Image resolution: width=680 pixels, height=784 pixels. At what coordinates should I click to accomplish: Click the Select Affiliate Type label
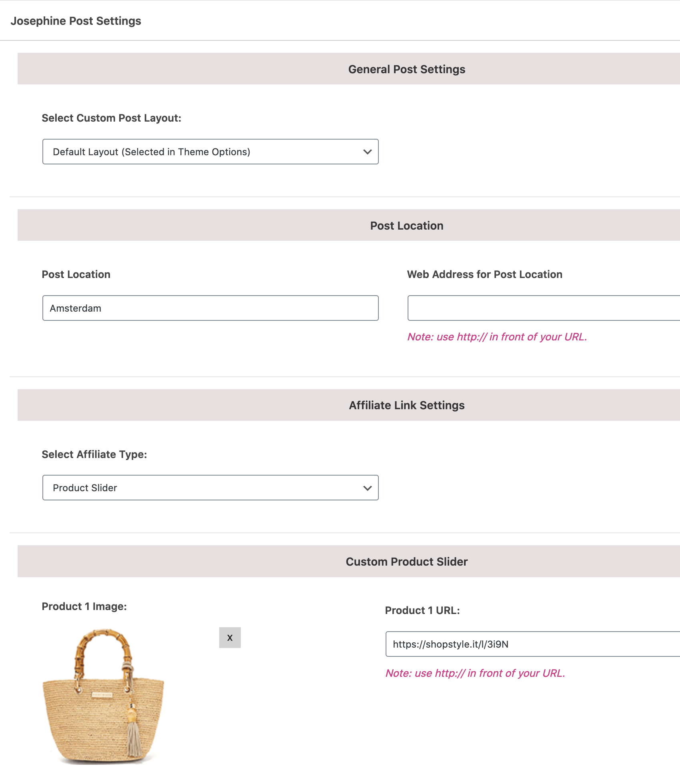click(94, 454)
